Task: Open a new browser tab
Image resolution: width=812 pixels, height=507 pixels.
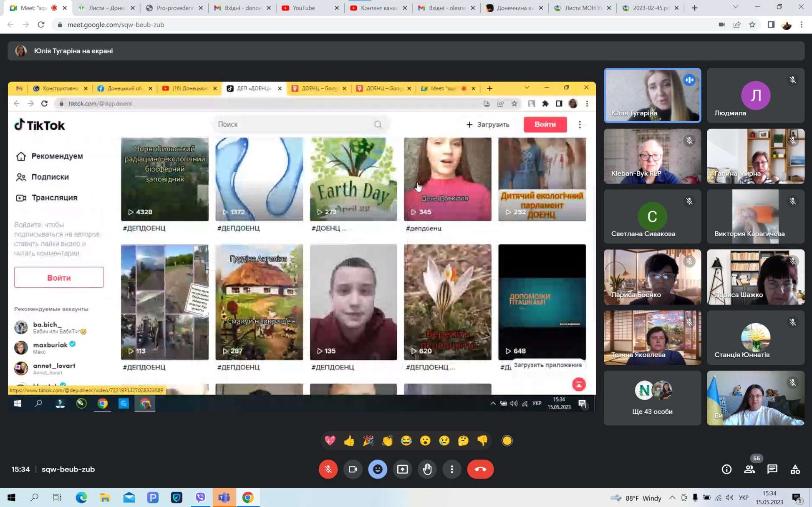Action: tap(694, 8)
